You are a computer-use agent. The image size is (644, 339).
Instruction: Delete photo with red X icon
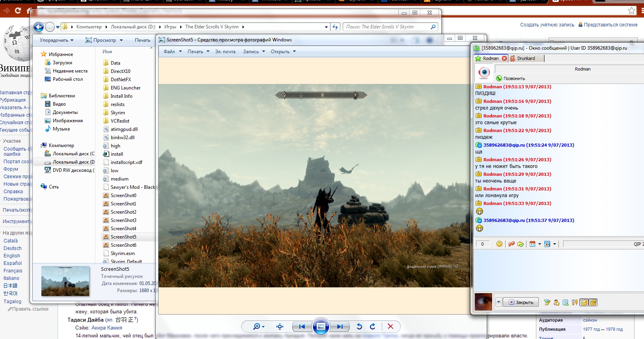(x=390, y=326)
